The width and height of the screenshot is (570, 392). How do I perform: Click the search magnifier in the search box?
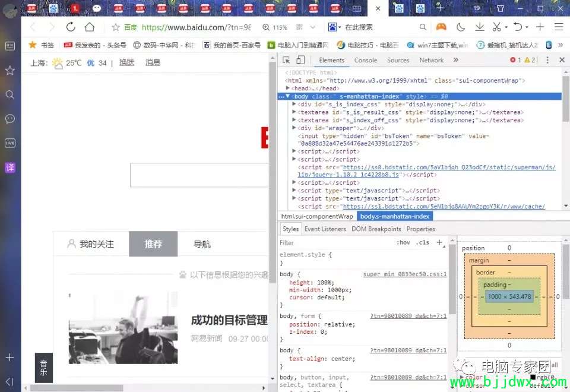click(x=422, y=27)
